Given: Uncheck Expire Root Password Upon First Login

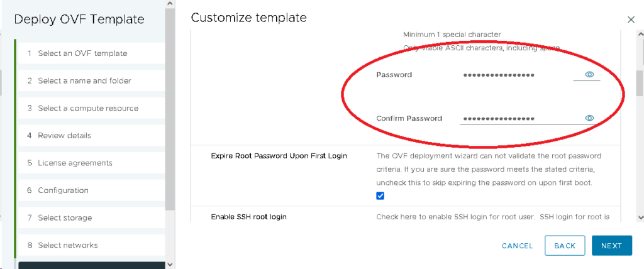Looking at the screenshot, I should coord(380,195).
